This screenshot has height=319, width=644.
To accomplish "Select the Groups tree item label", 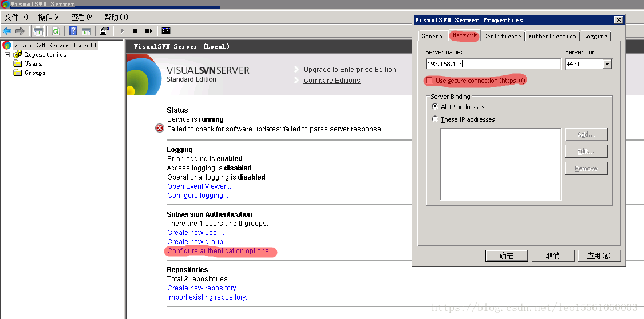I will (x=35, y=73).
